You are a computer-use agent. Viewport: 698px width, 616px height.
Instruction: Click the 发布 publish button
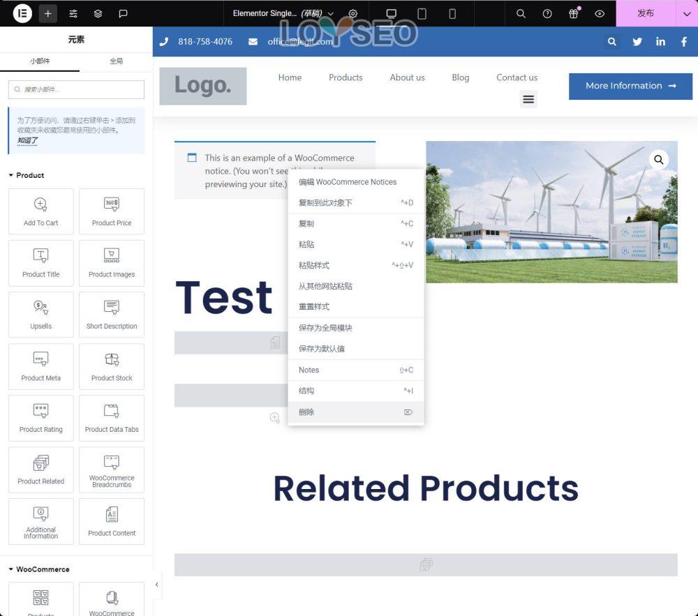(x=646, y=13)
